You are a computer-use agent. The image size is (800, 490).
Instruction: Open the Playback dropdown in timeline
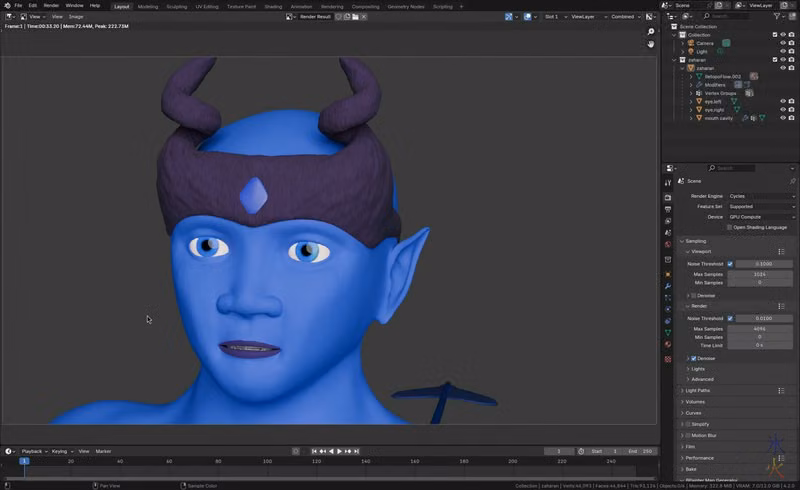pyautogui.click(x=34, y=451)
